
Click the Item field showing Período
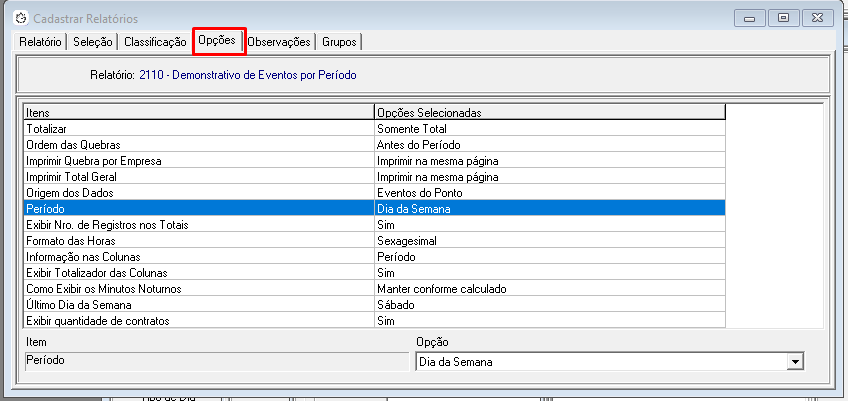(210, 360)
